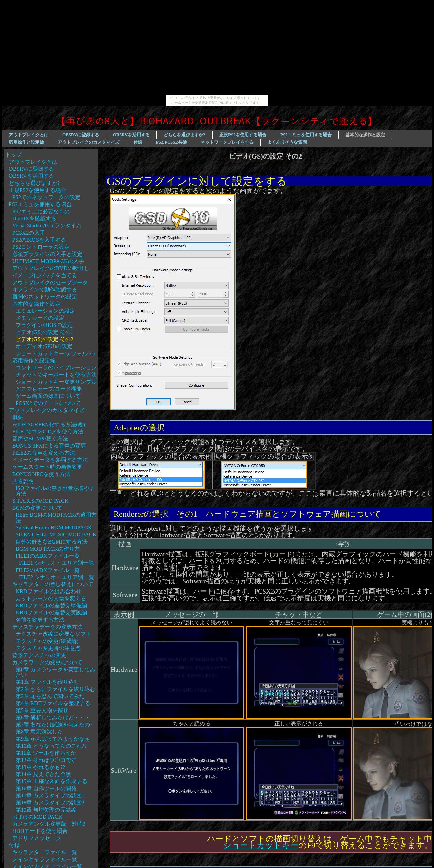Open sidebar link オーディオ(SPU)の設定
The image size is (434, 868).
(x=44, y=346)
